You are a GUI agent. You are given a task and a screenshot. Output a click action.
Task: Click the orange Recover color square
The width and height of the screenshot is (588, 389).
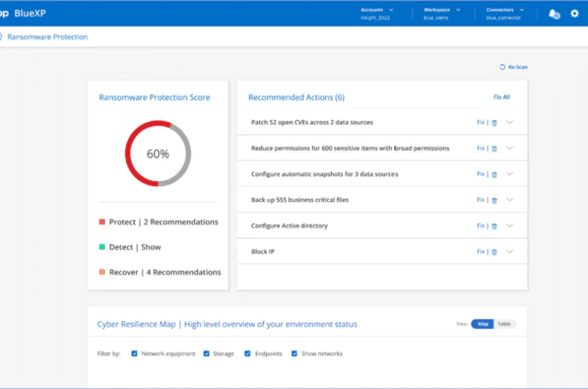coord(102,272)
